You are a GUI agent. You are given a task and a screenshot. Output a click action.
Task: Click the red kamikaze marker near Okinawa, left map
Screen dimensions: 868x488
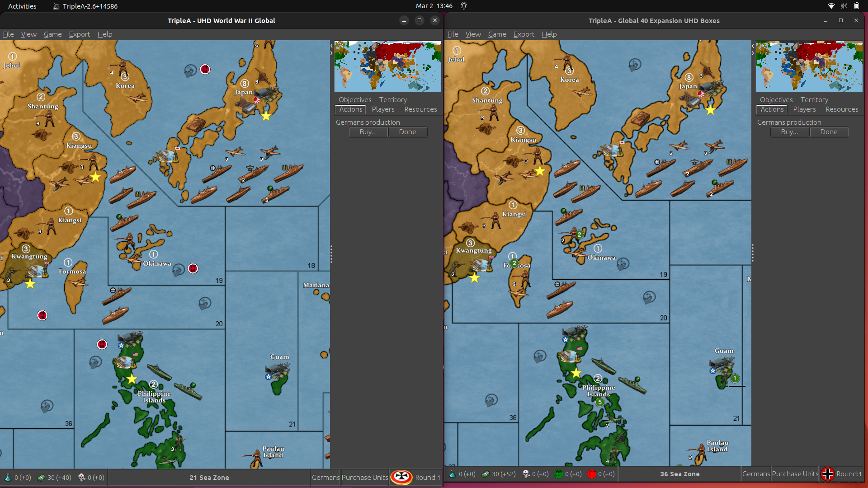coord(193,268)
